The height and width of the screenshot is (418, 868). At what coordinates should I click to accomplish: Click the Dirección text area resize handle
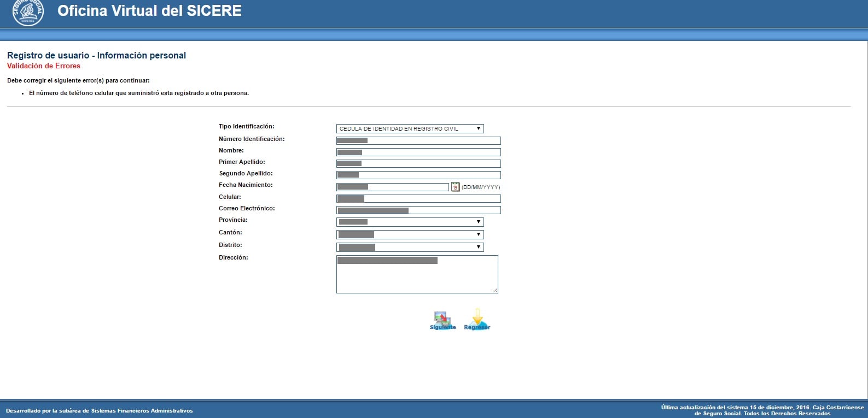click(x=495, y=290)
